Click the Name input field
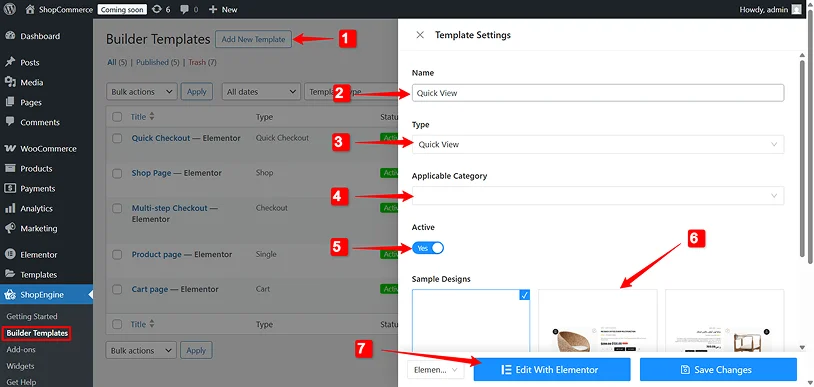Image resolution: width=814 pixels, height=387 pixels. click(x=598, y=93)
